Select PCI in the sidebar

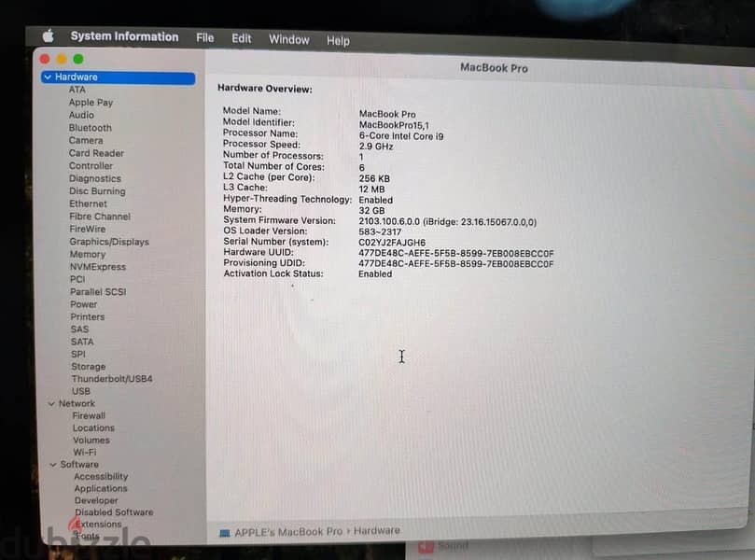click(77, 279)
